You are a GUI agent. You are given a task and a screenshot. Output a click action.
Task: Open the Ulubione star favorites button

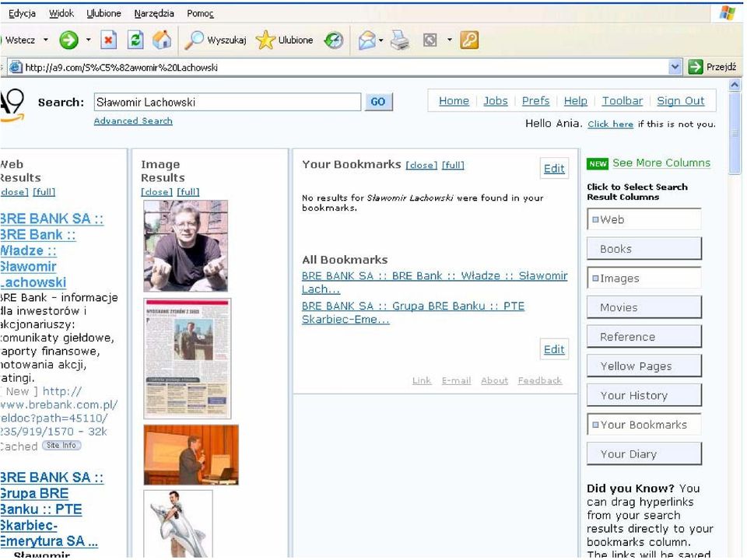285,40
